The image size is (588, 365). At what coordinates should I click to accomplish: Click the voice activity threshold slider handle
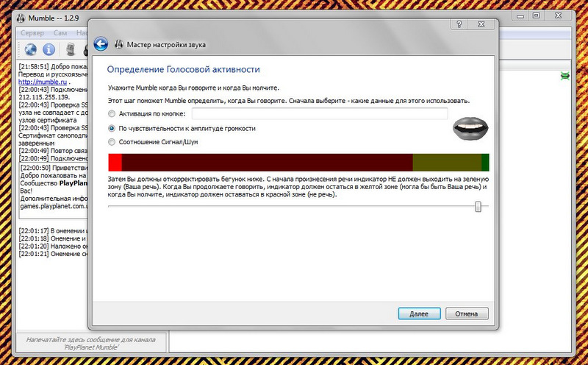(478, 207)
